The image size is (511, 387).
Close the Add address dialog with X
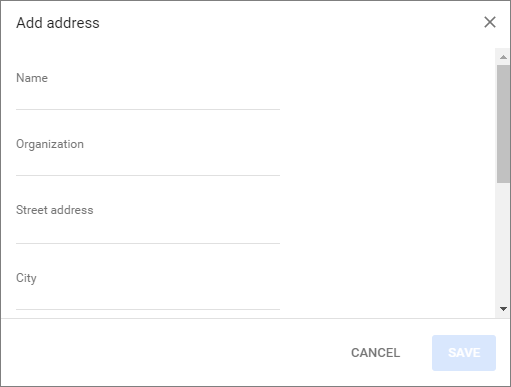pos(490,22)
